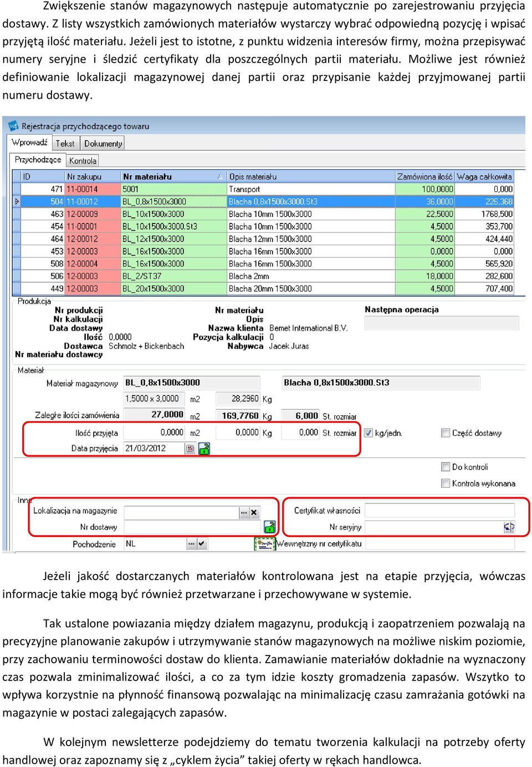The image size is (532, 767).
Task: Click the Data przyjęcia date field
Action: tap(154, 449)
